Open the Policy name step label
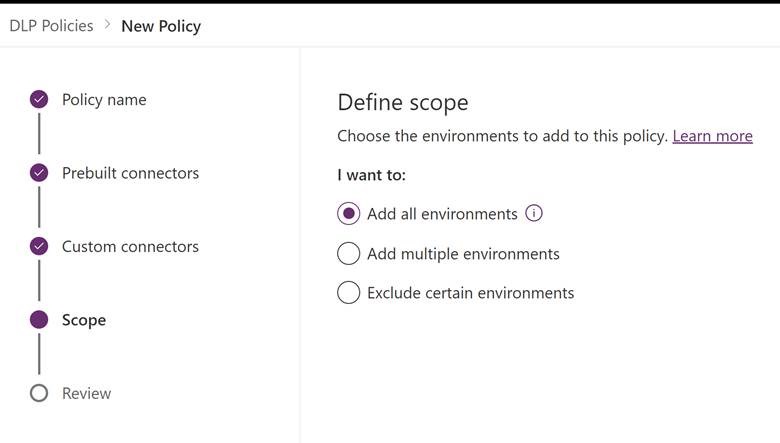The height and width of the screenshot is (443, 780). (104, 100)
